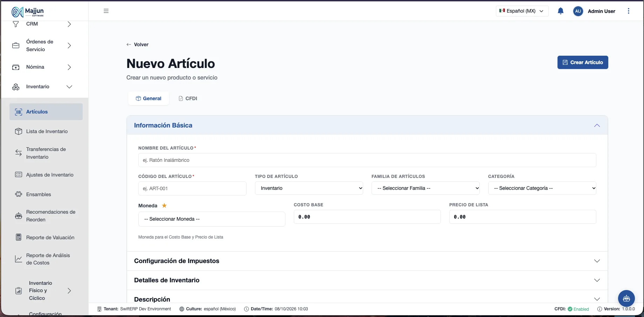Open the Tipo de Artículo dropdown
The height and width of the screenshot is (317, 644).
pyautogui.click(x=309, y=188)
